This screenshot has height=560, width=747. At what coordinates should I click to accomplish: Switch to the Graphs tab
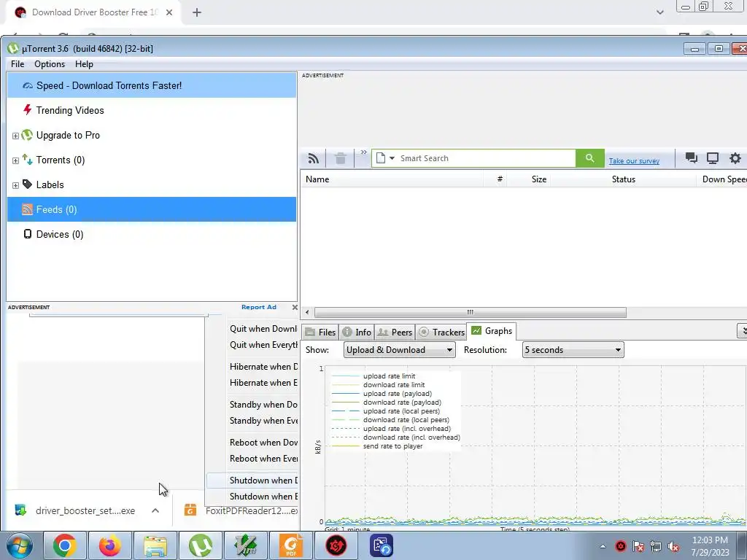click(x=492, y=331)
